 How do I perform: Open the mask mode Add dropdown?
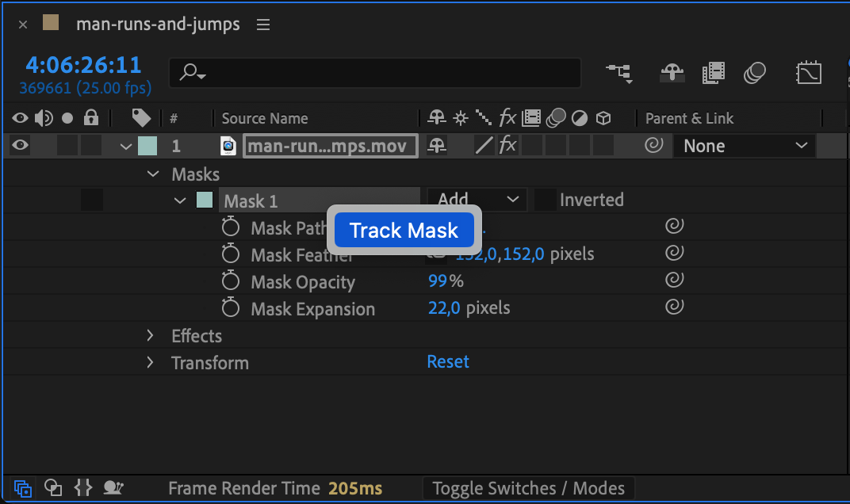[477, 200]
